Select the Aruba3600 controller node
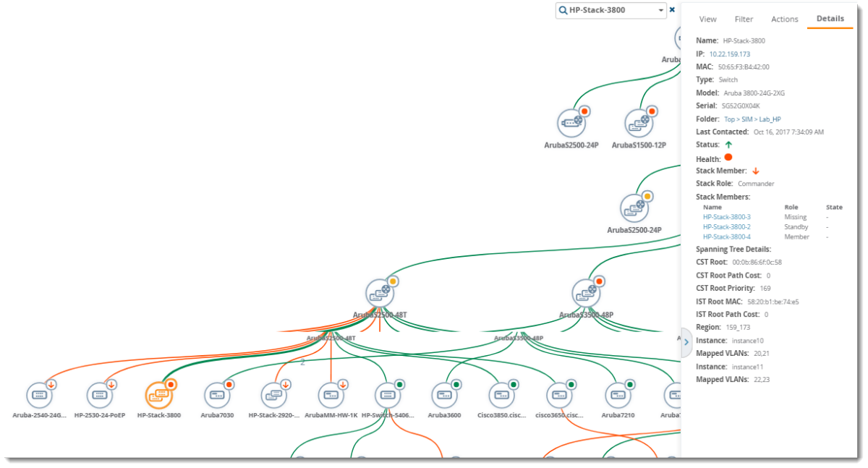Screen dimensions: 868x468 pos(444,394)
